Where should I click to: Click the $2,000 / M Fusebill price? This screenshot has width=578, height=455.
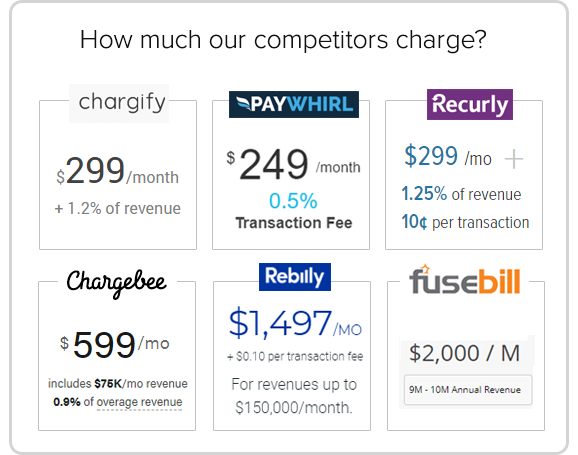464,353
